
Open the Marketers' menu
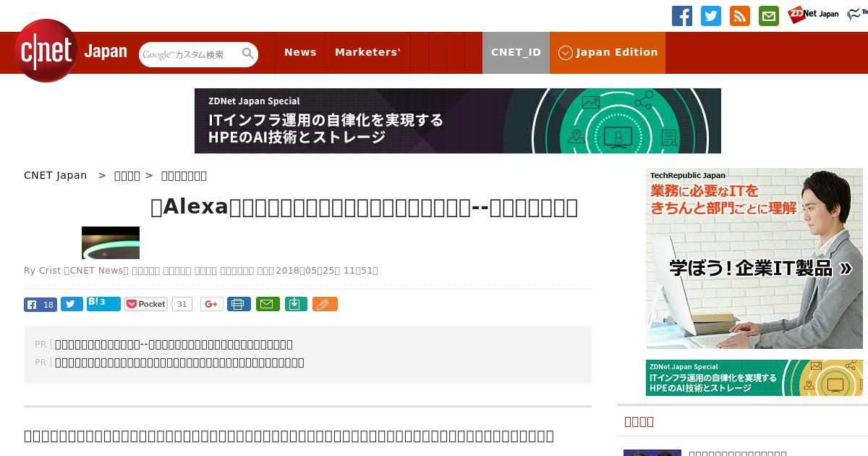click(367, 52)
